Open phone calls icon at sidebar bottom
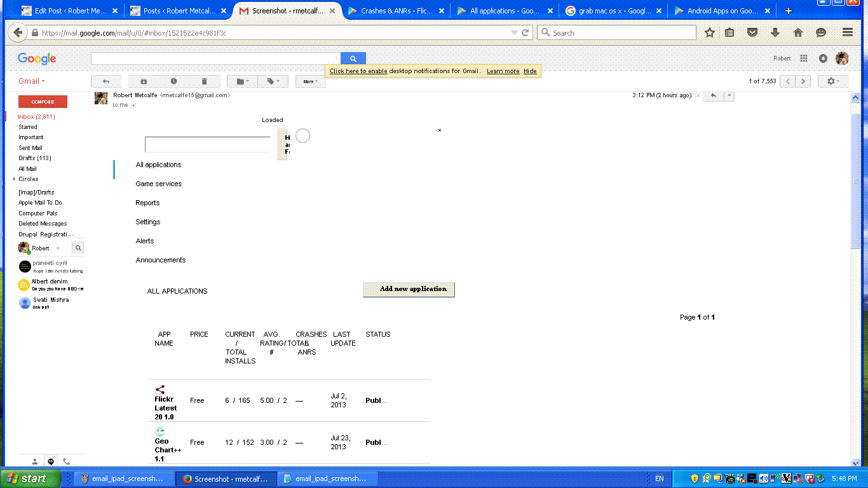Image resolution: width=868 pixels, height=488 pixels. coord(66,461)
